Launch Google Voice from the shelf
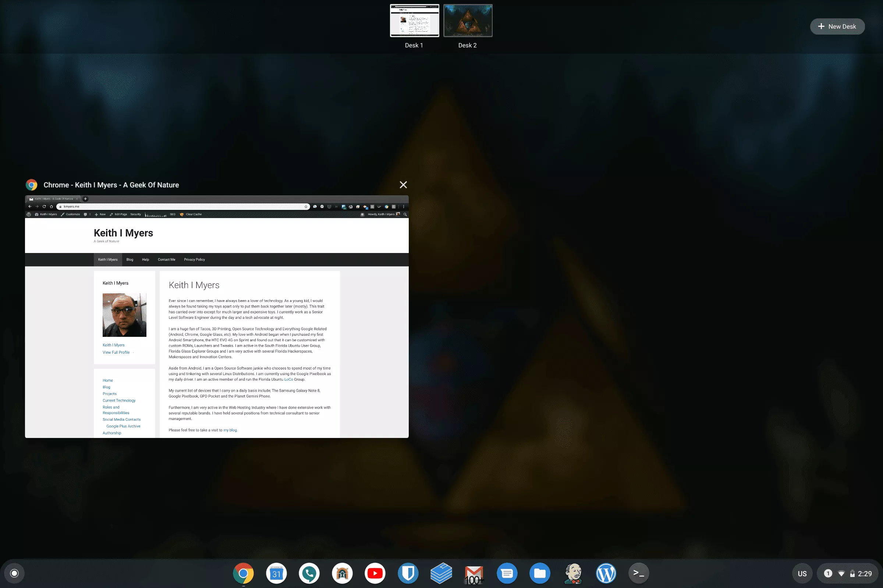883x588 pixels. (x=309, y=573)
